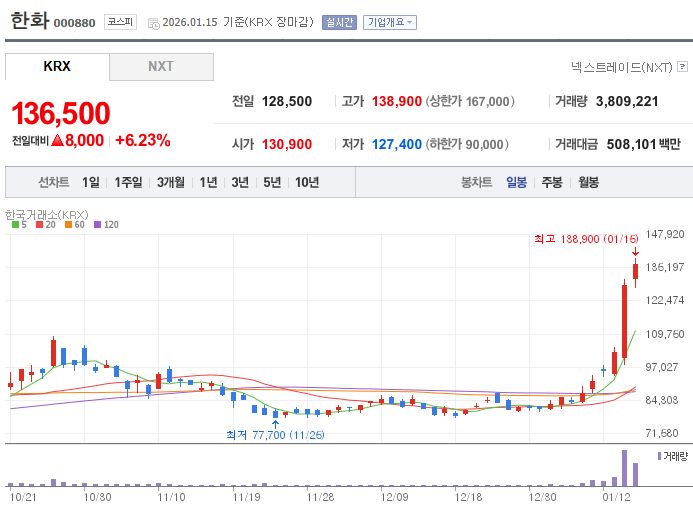Click the 실시간 real-time button
Screen dimensions: 693x508
pos(339,22)
